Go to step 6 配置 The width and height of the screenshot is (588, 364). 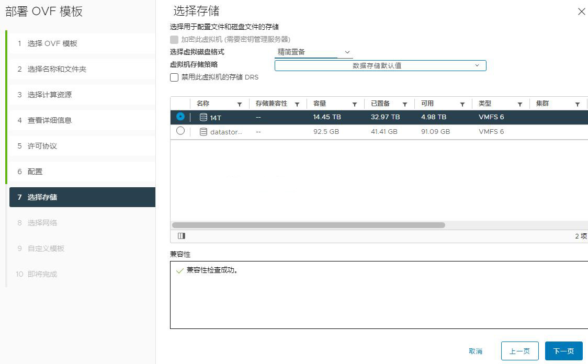tap(35, 172)
